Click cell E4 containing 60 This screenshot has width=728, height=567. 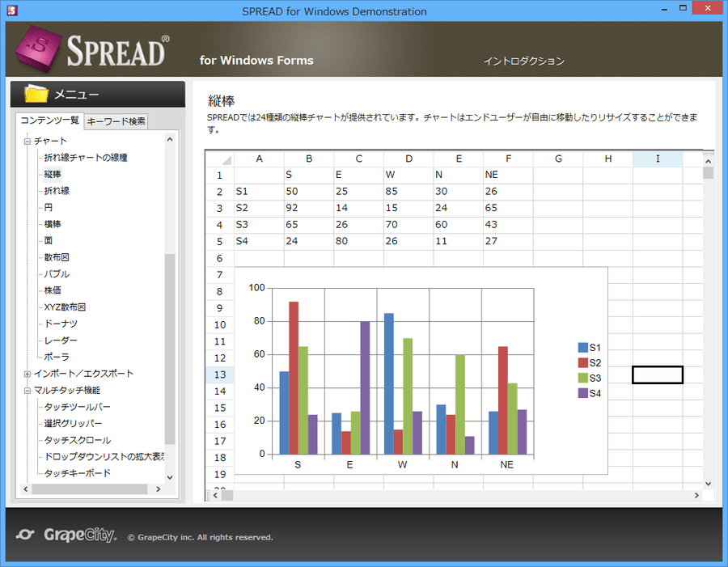pyautogui.click(x=459, y=225)
